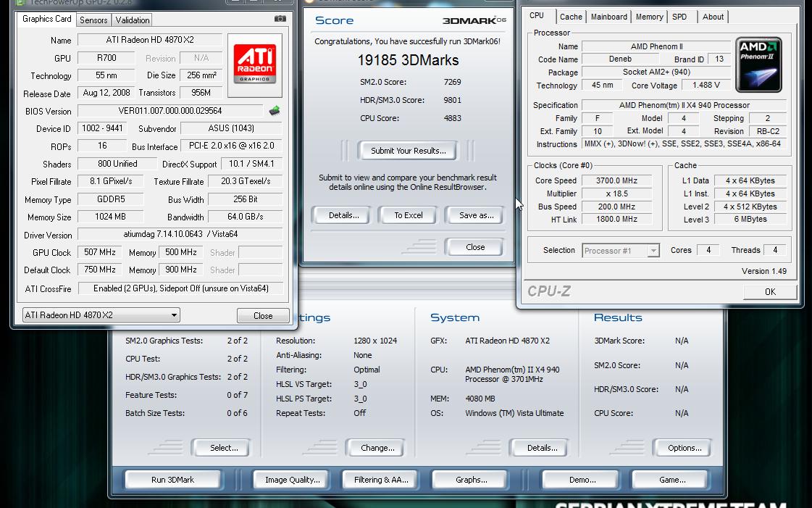Click the GPU-Z Name field ATI Radeon HD 4870 X2
The height and width of the screenshot is (508, 812).
[150, 40]
